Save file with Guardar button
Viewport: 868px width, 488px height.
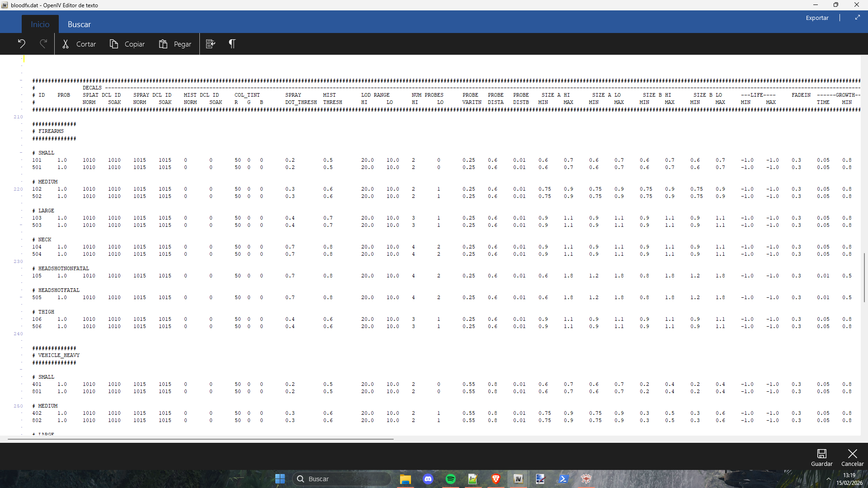(x=821, y=457)
